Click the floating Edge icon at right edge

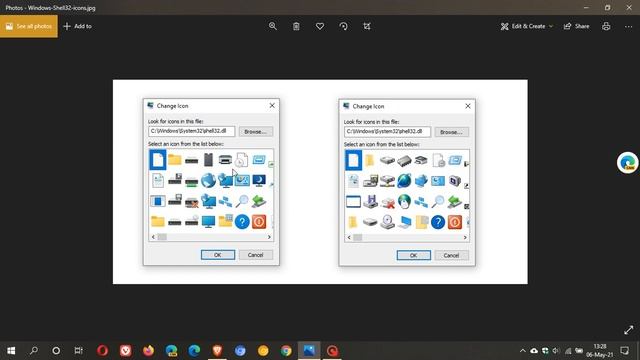628,163
